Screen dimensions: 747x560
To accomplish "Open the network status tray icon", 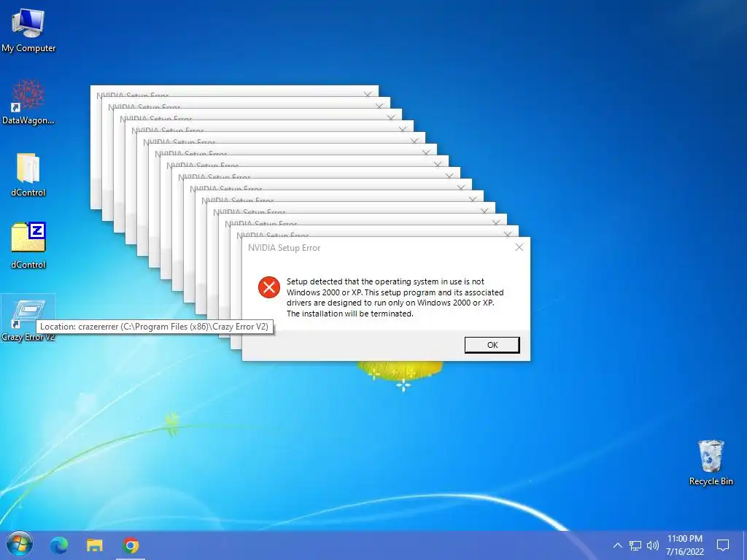I will pyautogui.click(x=635, y=545).
